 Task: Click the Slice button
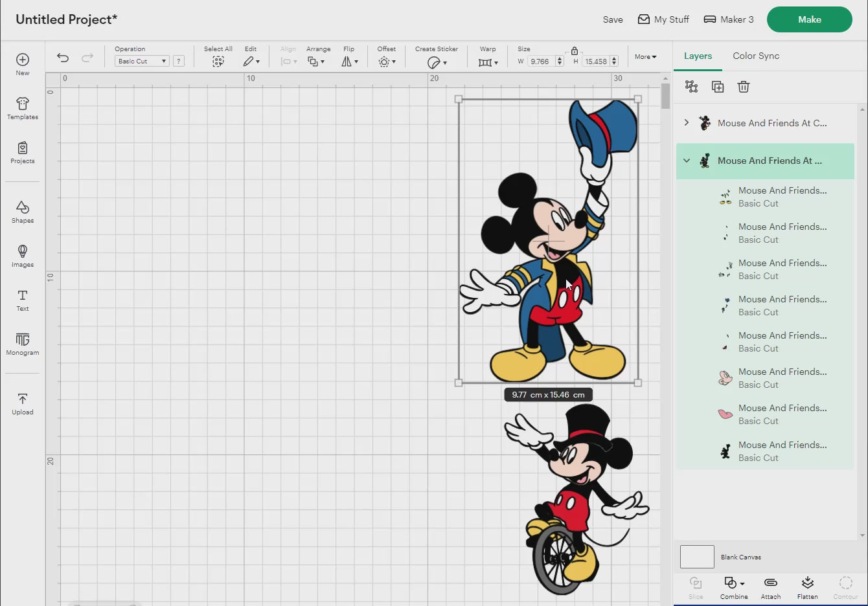pos(696,588)
